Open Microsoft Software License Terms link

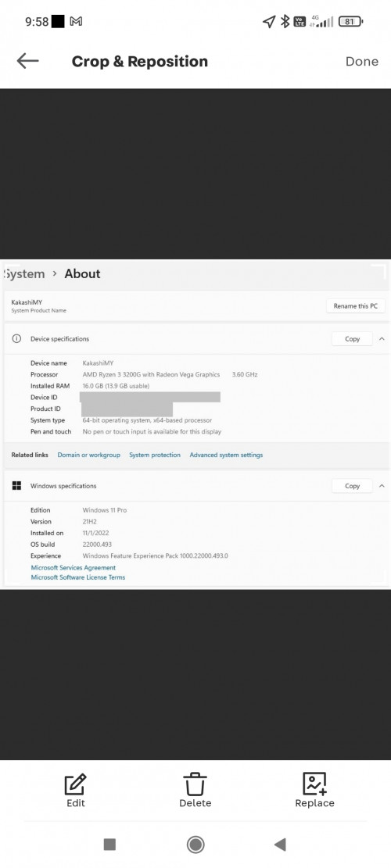pyautogui.click(x=77, y=577)
